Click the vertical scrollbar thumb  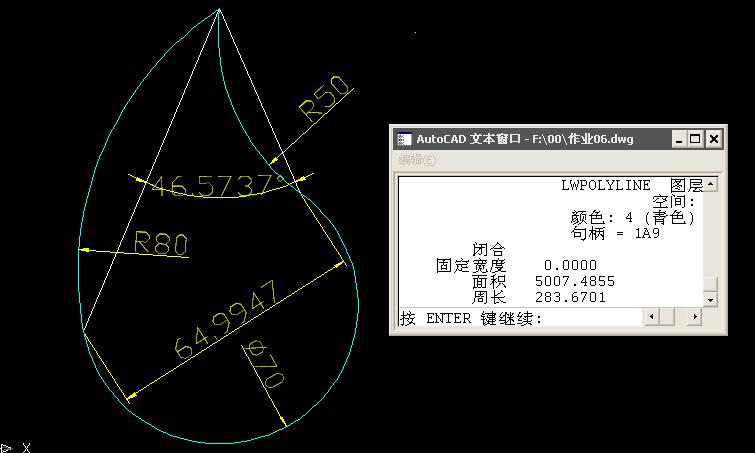[x=711, y=284]
